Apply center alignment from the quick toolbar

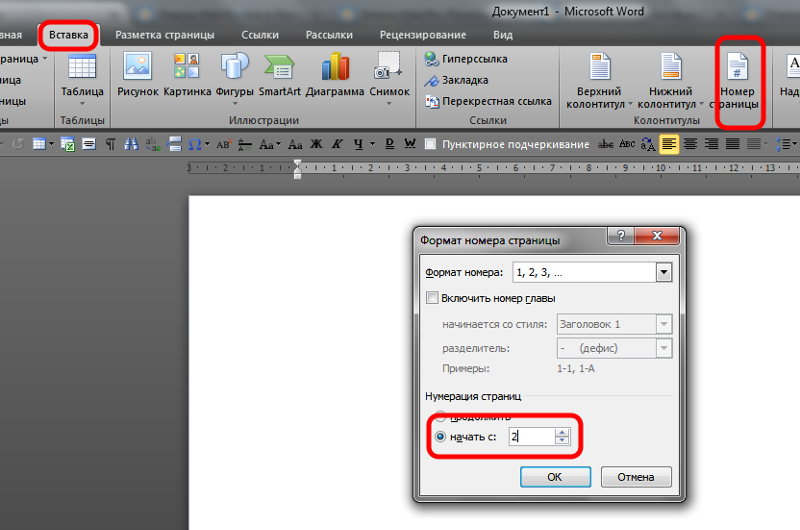(x=690, y=144)
